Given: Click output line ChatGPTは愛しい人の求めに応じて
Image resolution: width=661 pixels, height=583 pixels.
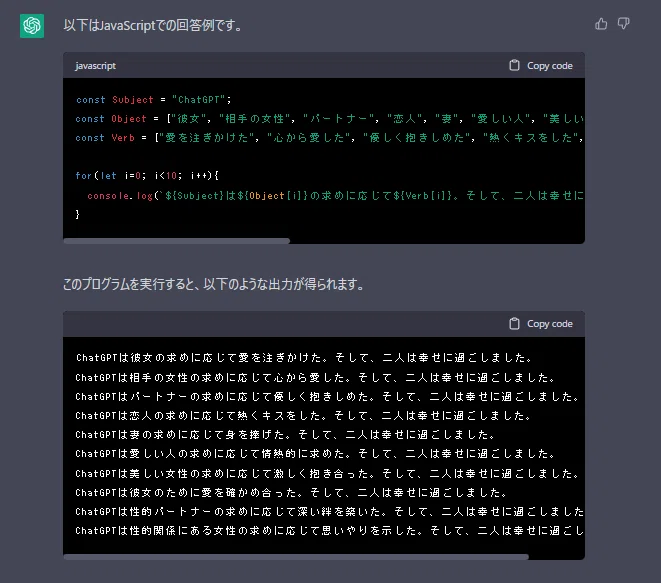Looking at the screenshot, I should point(316,454).
